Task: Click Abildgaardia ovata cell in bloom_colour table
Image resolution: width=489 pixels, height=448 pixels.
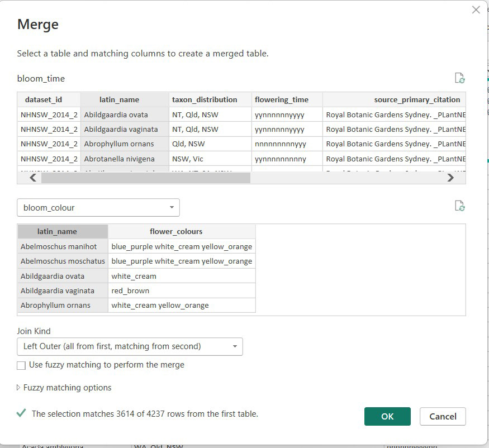Action: point(63,276)
